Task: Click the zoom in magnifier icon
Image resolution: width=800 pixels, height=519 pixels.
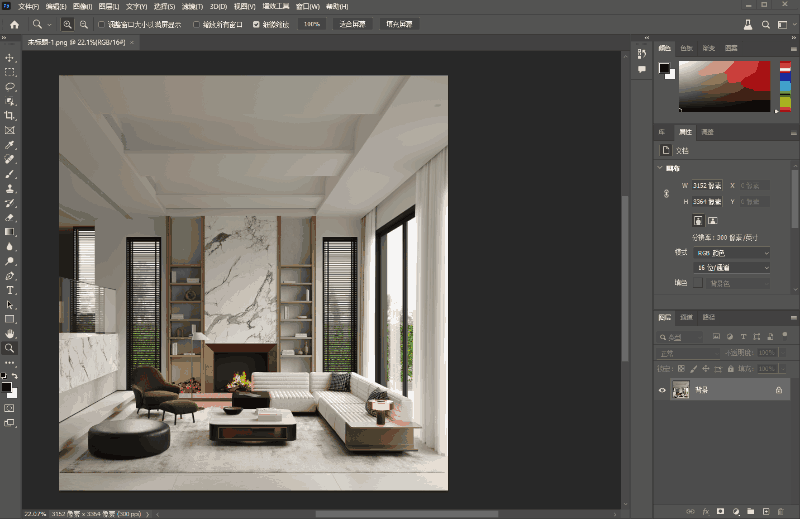Action: (67, 23)
